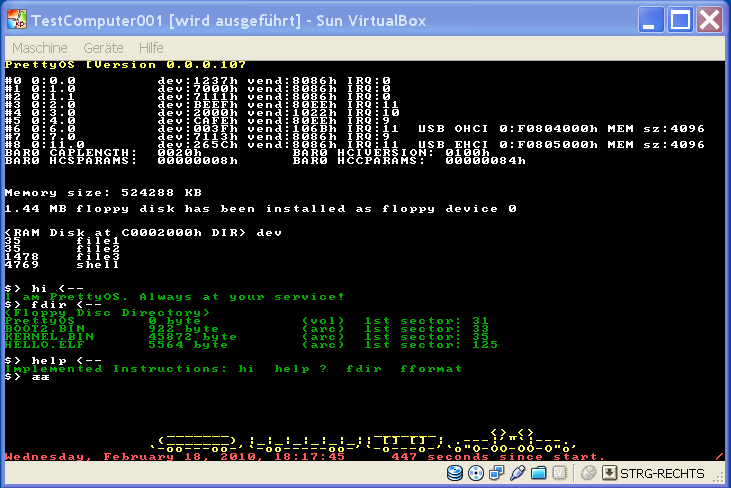
Task: Click the 'HELLO.ELF' floppy directory entry
Action: click(45, 345)
